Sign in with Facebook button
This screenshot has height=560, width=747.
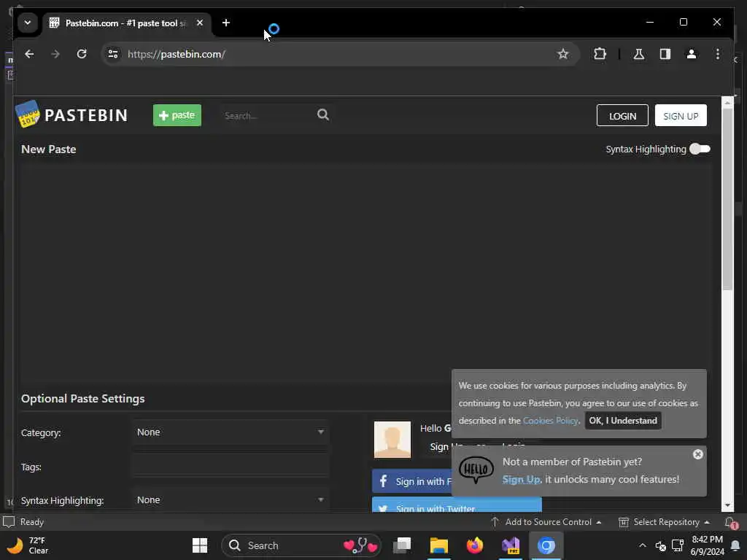click(411, 481)
